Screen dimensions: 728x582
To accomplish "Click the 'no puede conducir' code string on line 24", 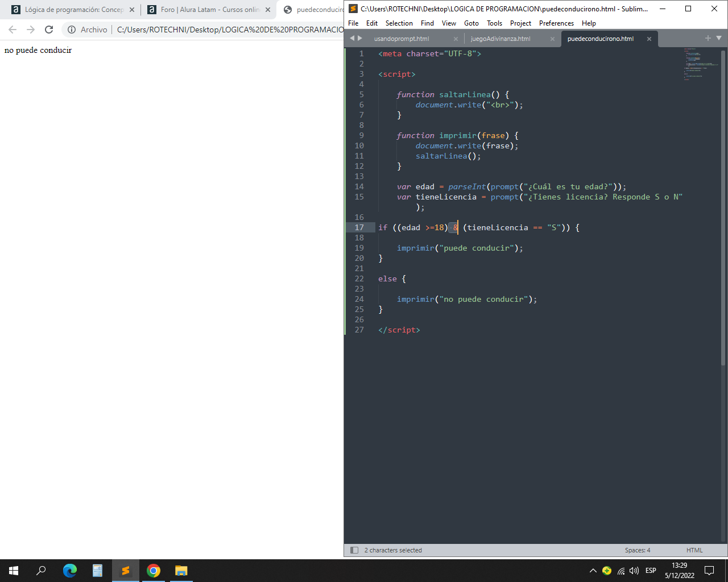I will (483, 299).
